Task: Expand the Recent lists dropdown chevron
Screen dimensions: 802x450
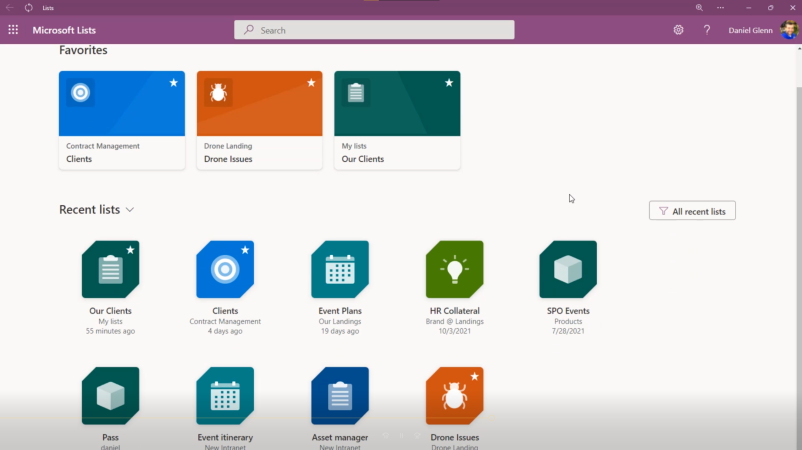Action: pos(130,210)
